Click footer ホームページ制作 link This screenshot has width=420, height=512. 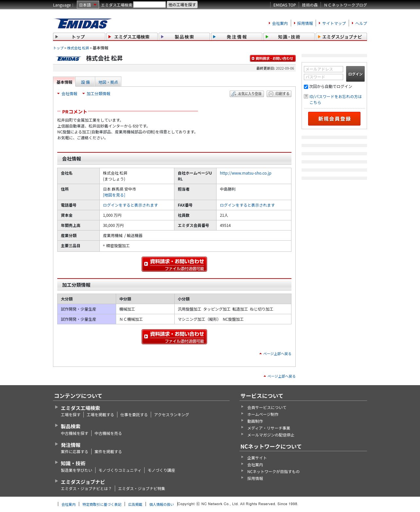tap(263, 415)
